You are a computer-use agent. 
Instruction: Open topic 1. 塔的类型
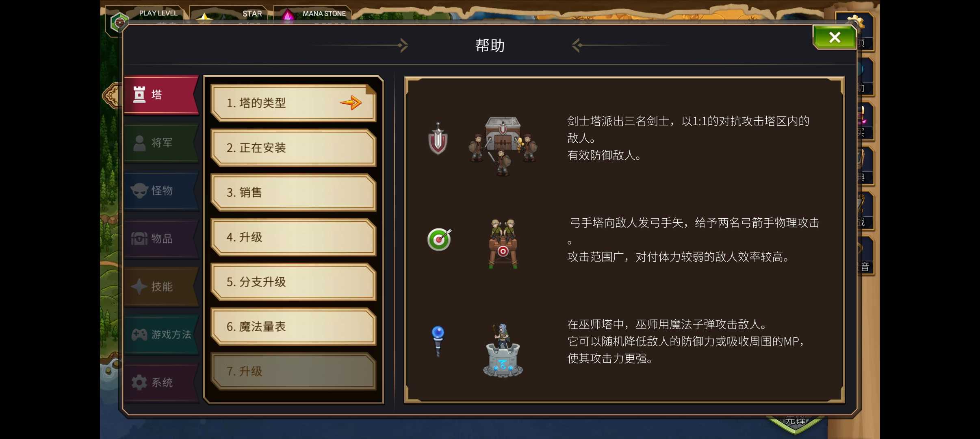click(293, 103)
